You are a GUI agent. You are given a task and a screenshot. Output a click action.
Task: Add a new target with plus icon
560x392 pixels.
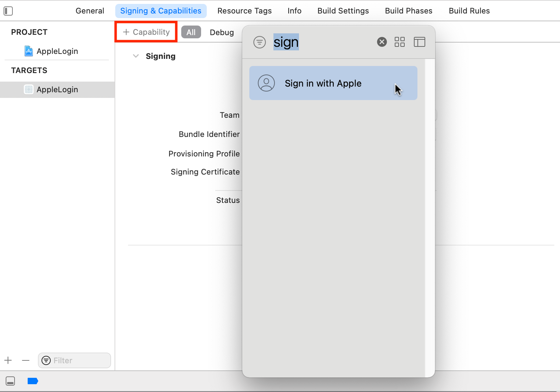[8, 360]
